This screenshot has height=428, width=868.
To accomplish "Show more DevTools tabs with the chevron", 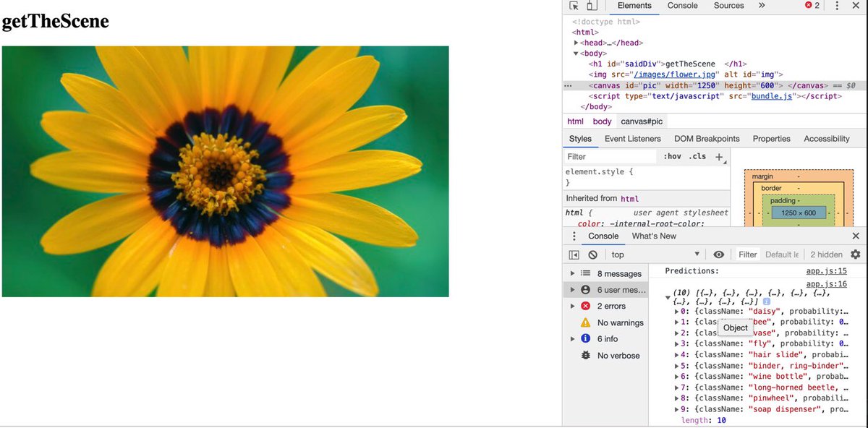I will [x=762, y=6].
